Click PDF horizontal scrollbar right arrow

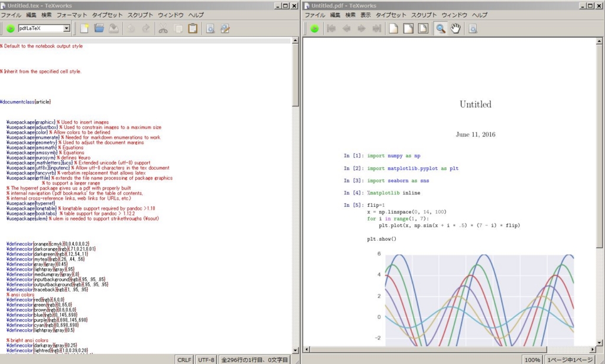[x=592, y=349]
